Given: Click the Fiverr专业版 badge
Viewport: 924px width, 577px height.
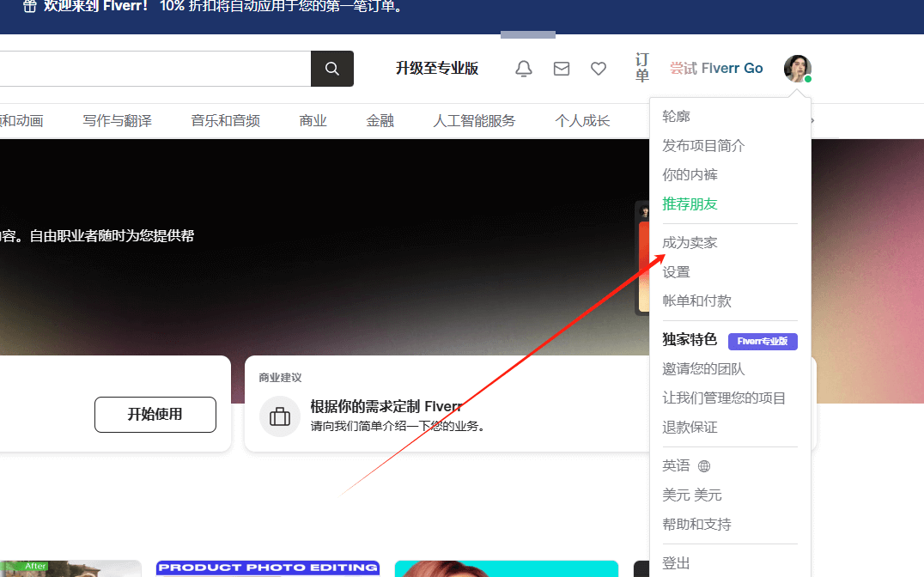Looking at the screenshot, I should tap(763, 341).
